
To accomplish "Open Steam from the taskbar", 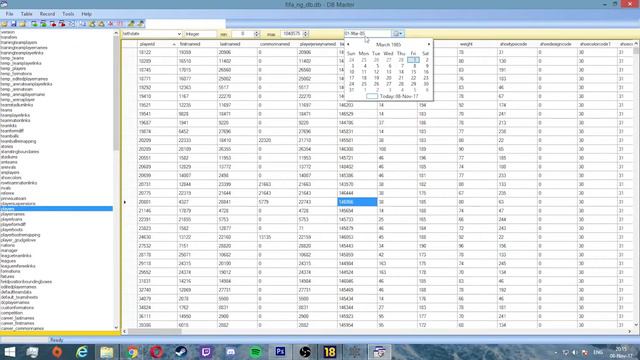I will (x=181, y=352).
